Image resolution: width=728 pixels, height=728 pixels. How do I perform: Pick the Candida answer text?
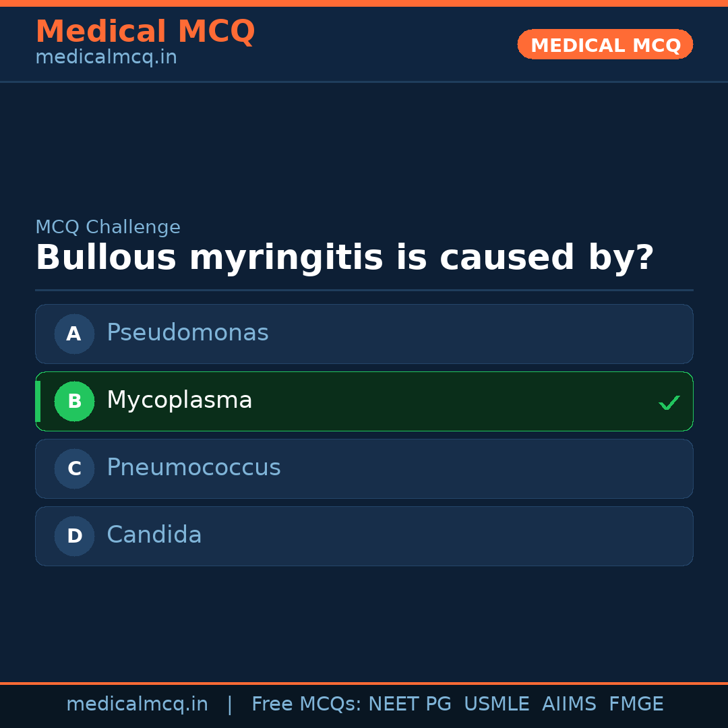tap(154, 535)
